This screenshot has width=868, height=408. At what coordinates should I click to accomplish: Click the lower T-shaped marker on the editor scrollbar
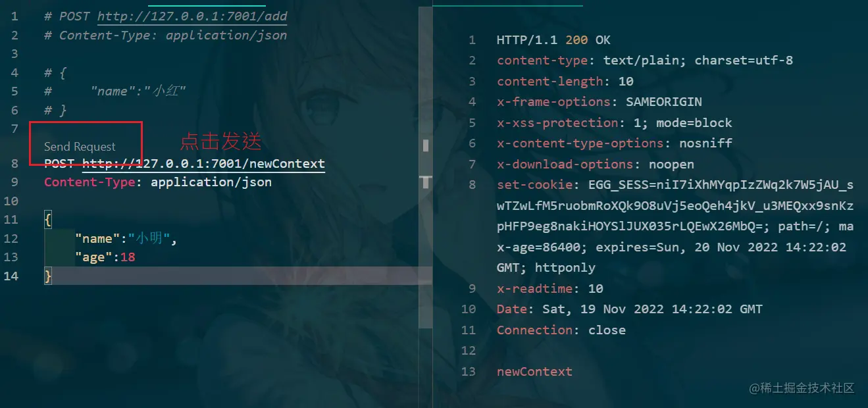(426, 181)
